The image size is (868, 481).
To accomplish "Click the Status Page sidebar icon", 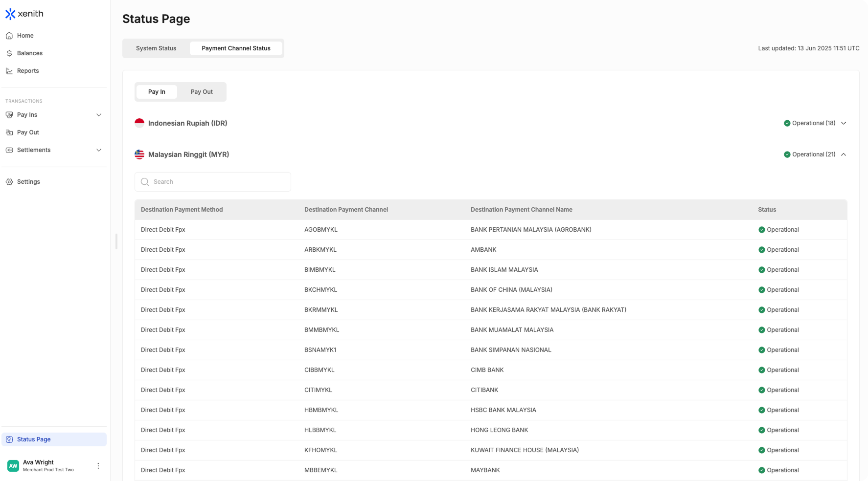I will (9, 439).
